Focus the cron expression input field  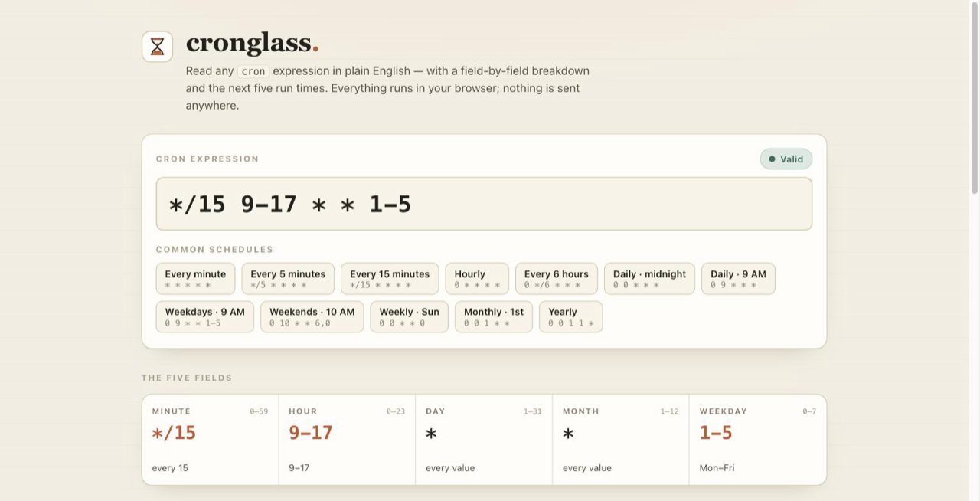click(484, 204)
